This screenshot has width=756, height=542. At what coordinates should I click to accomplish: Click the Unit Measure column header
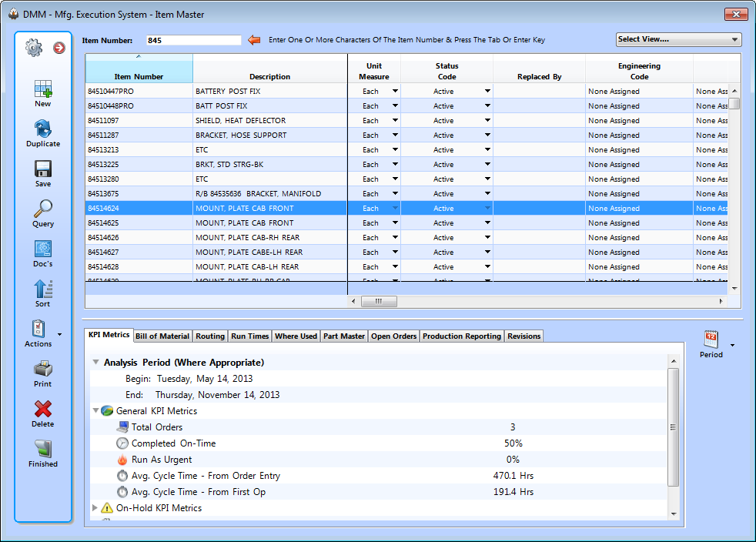[x=374, y=69]
